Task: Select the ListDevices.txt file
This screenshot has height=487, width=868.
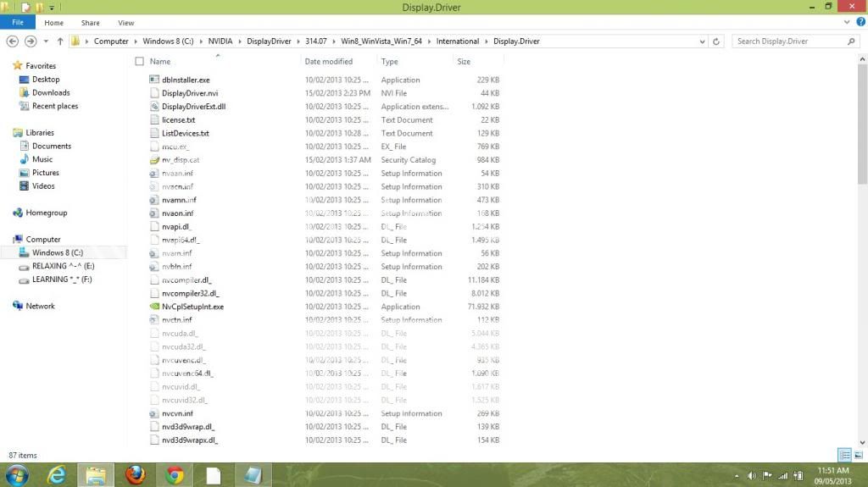Action: [x=186, y=133]
